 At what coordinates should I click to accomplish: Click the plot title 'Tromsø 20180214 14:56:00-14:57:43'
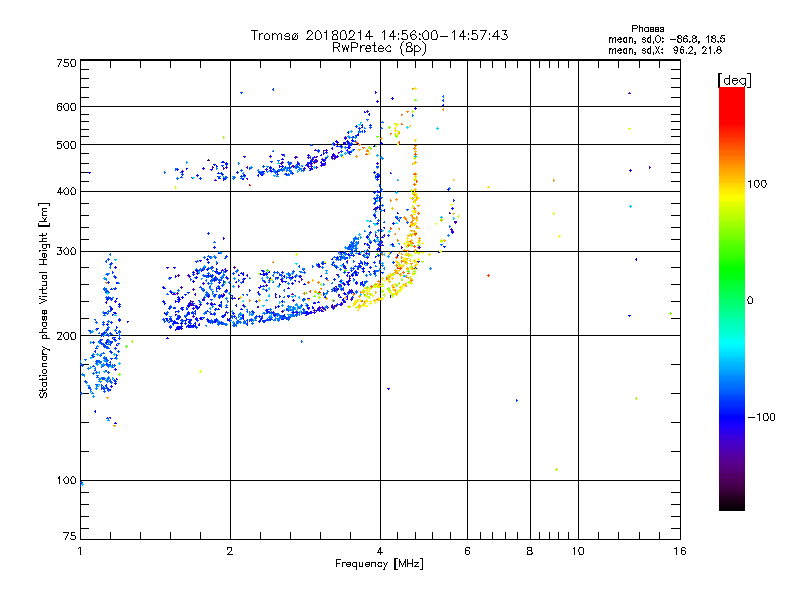point(379,35)
